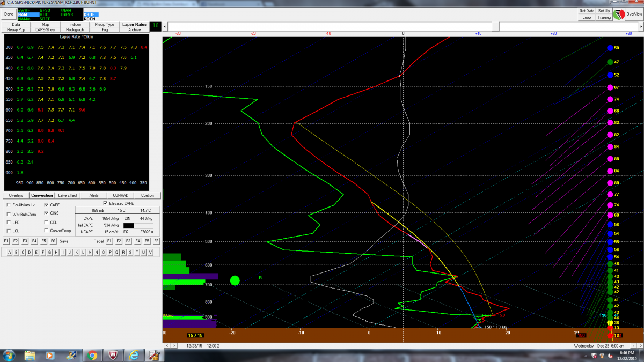Enable the LCL checkbox

(x=8, y=231)
